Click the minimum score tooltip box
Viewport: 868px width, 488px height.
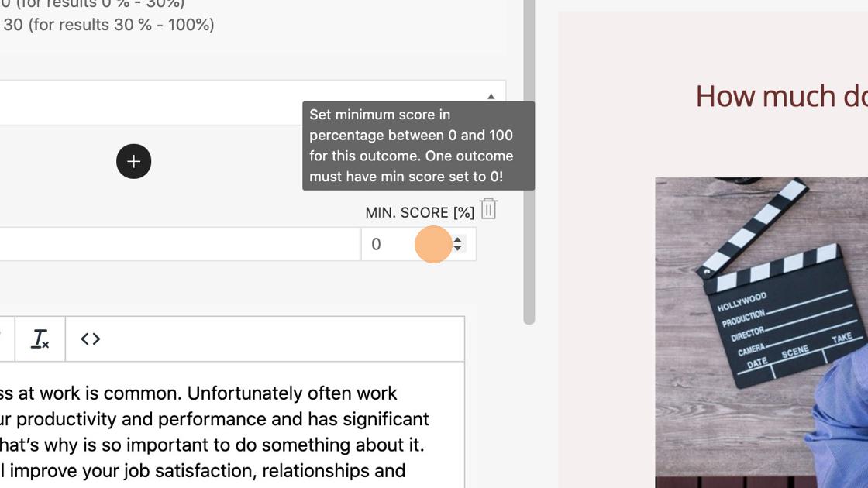point(418,145)
